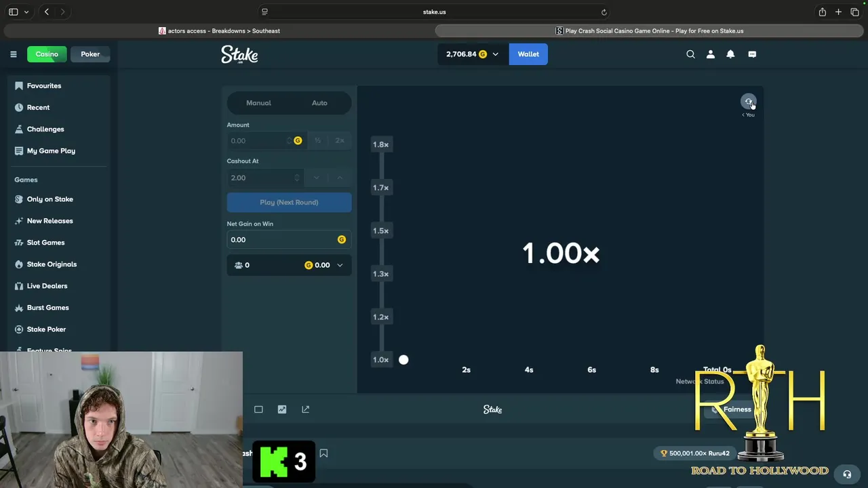The height and width of the screenshot is (488, 868).
Task: Double the bet amount with 2×
Action: click(x=340, y=141)
